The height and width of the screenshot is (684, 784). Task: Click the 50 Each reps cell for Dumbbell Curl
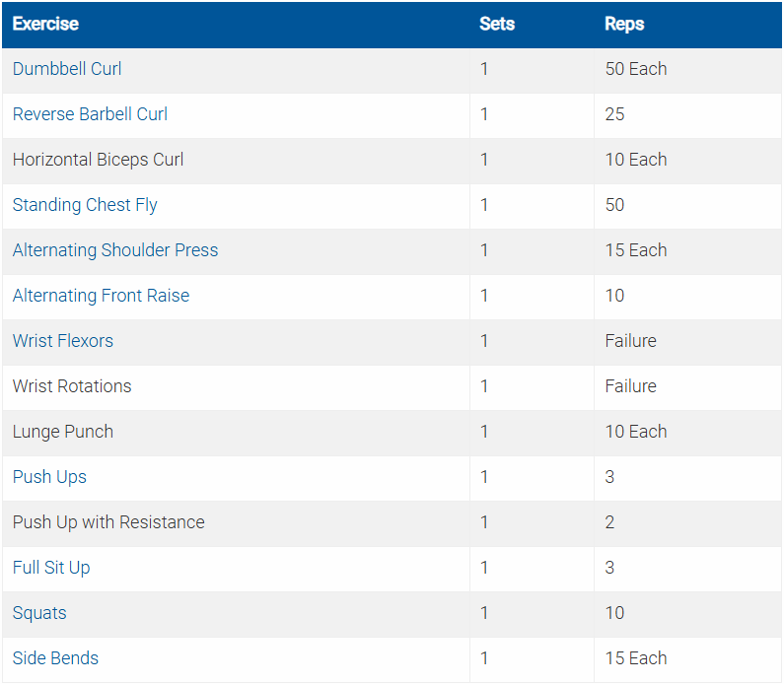636,69
